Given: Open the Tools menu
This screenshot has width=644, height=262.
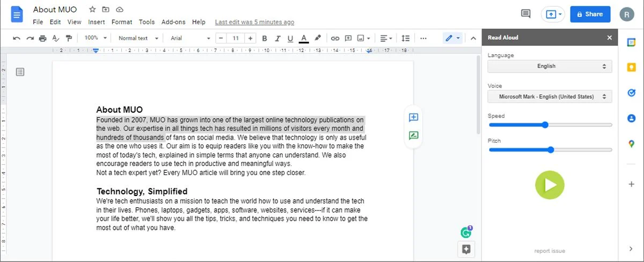Looking at the screenshot, I should pos(147,22).
